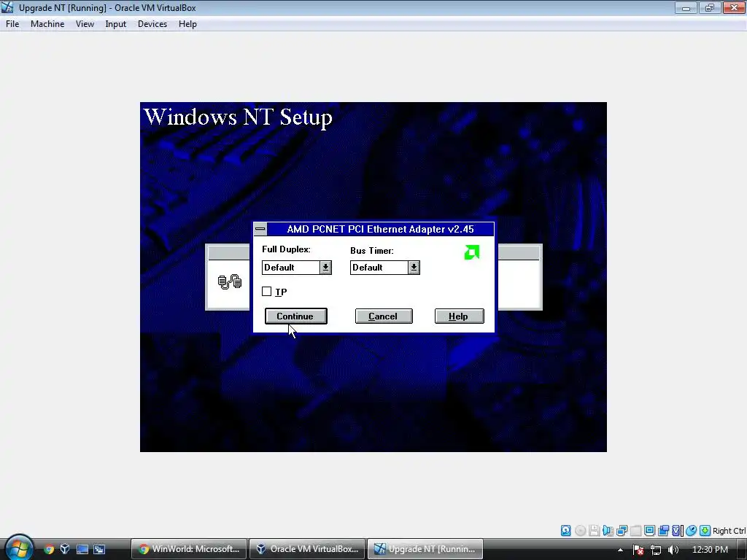Image resolution: width=747 pixels, height=560 pixels.
Task: Launch Chrome from quick launch
Action: click(49, 549)
